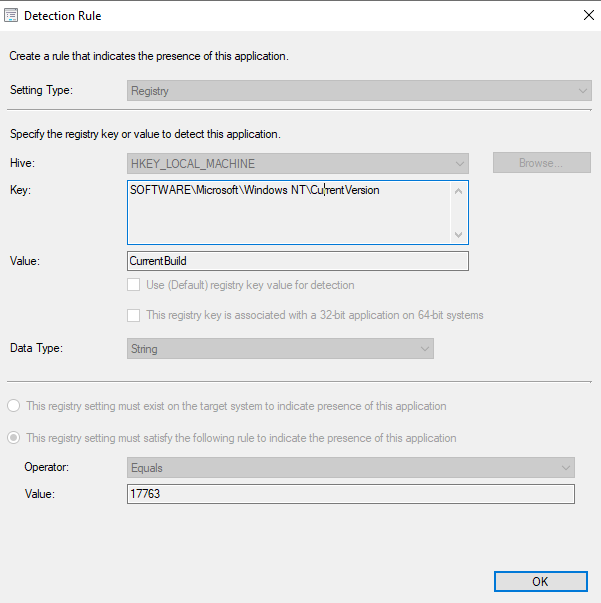Click the Browse... button
This screenshot has width=601, height=603.
[x=542, y=163]
